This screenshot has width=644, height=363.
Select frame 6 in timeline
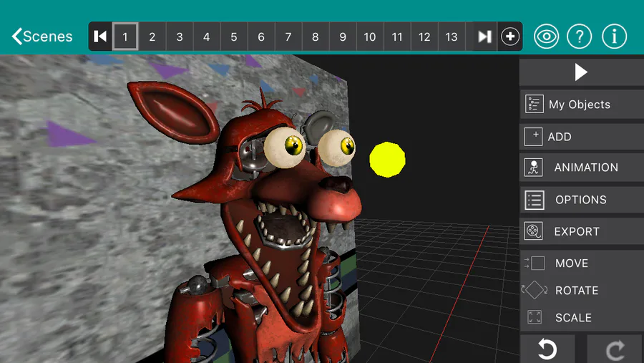point(260,37)
